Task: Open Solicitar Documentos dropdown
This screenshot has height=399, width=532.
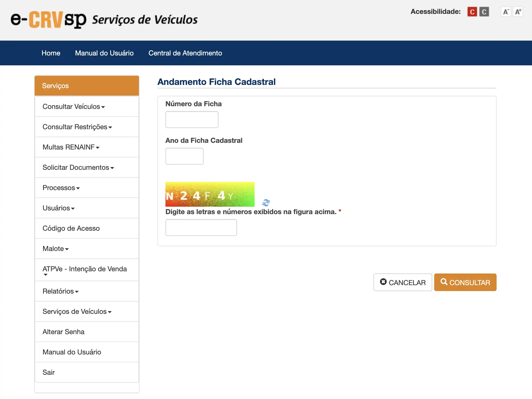Action: (78, 168)
